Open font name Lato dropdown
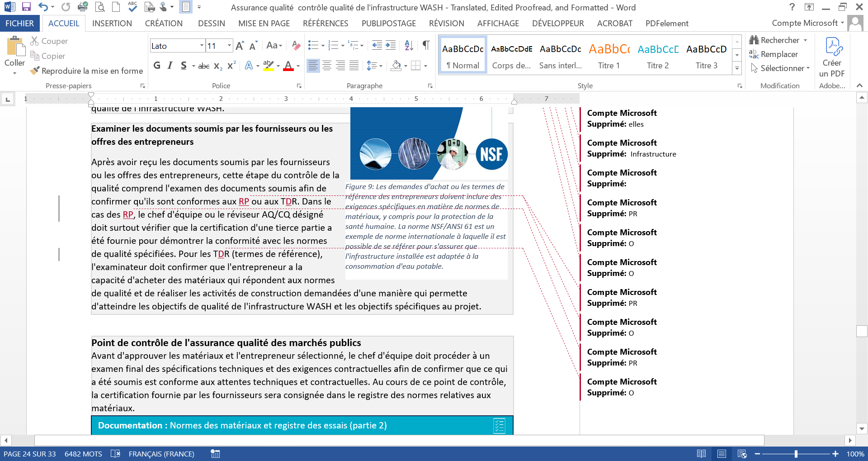 [202, 46]
